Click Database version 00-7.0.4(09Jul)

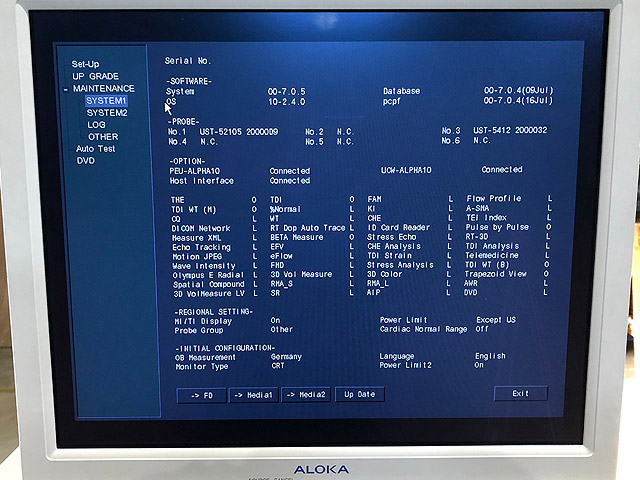[518, 90]
